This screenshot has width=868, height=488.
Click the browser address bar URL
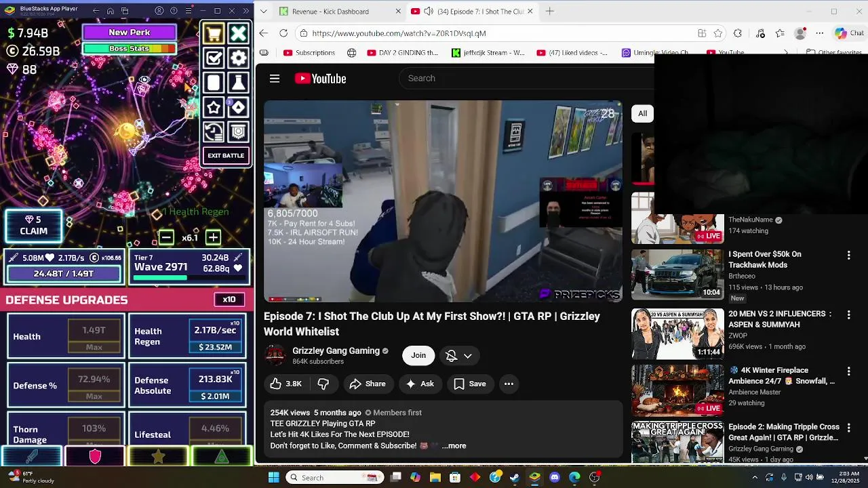pyautogui.click(x=399, y=33)
